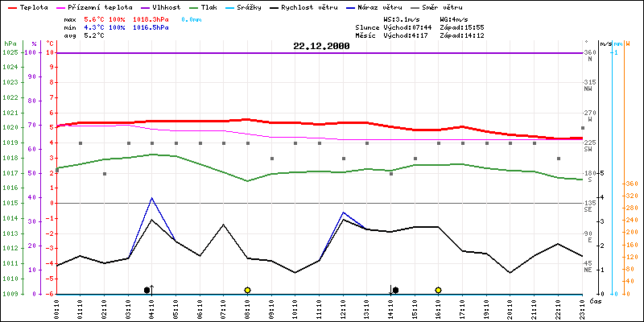644x322 pixels.
Task: Click the moonset icon with down arrow
Action: click(x=394, y=289)
